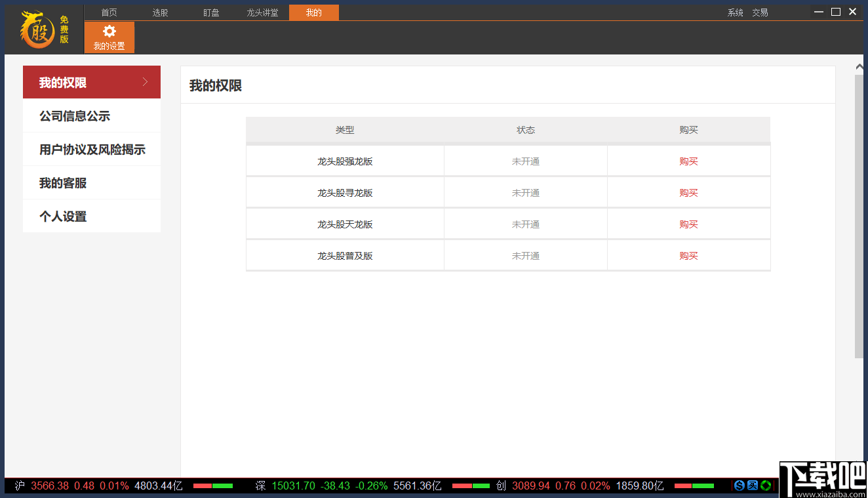Click the 状态 column header
Screen dimensions: 868x498
click(526, 130)
